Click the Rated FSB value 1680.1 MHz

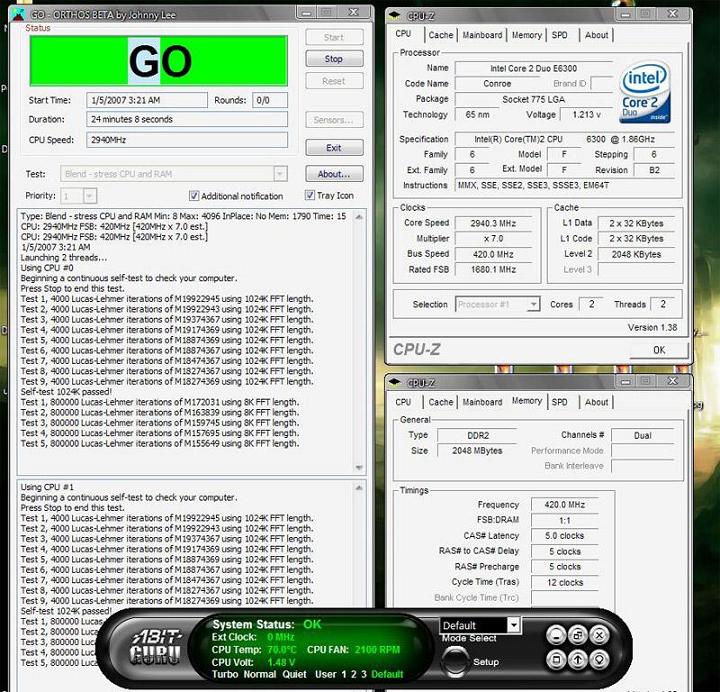pos(493,270)
